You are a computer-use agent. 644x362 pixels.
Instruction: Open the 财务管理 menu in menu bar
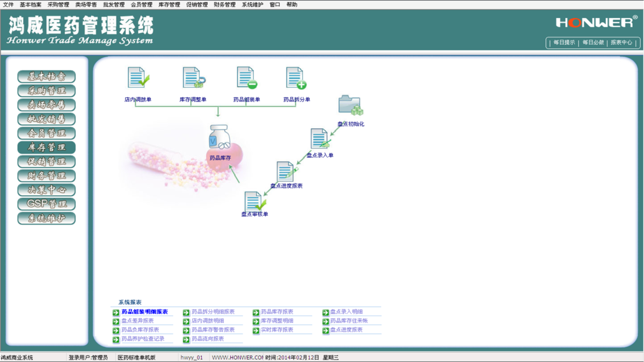224,4
